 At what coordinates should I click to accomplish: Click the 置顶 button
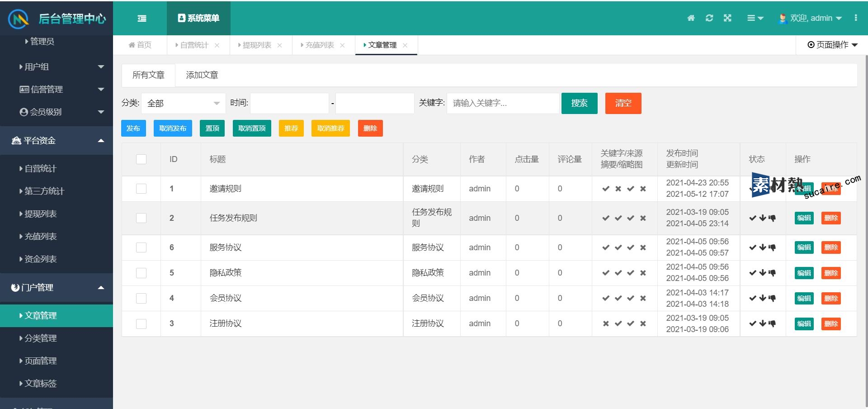(x=212, y=128)
